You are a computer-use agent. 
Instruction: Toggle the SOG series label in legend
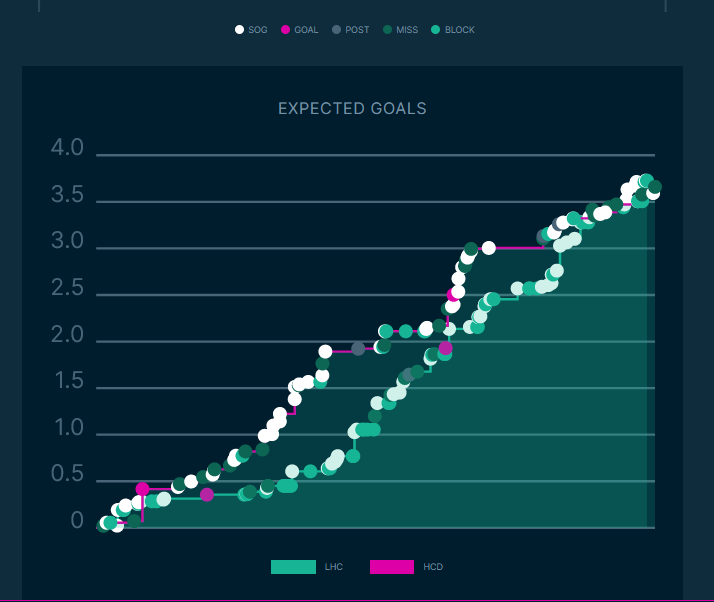258,30
